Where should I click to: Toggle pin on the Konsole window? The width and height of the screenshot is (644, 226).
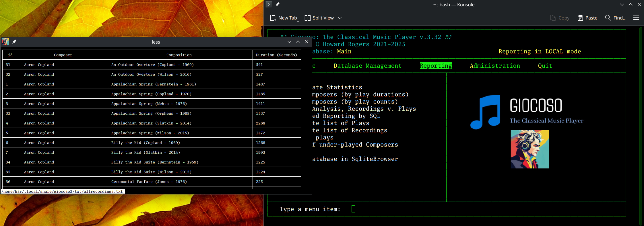(278, 5)
